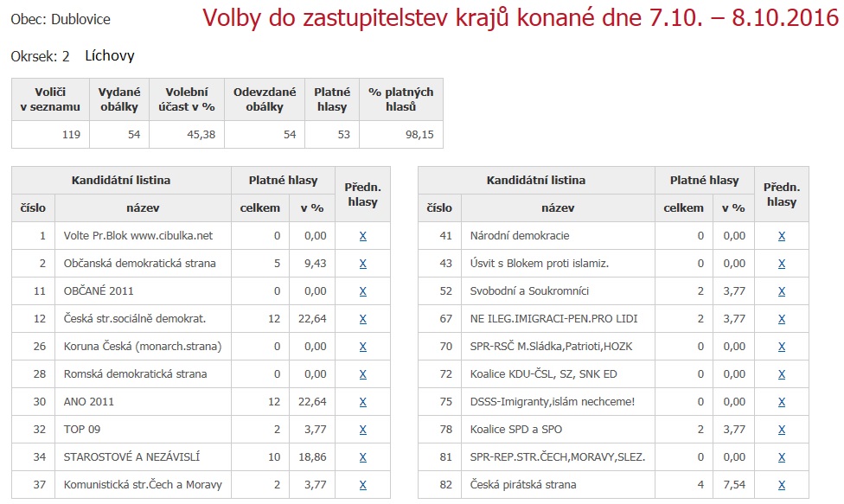The image size is (844, 504).
Task: Open X link for Koalice KDU-ČSL, SZ, SNK ED
Action: pos(782,374)
